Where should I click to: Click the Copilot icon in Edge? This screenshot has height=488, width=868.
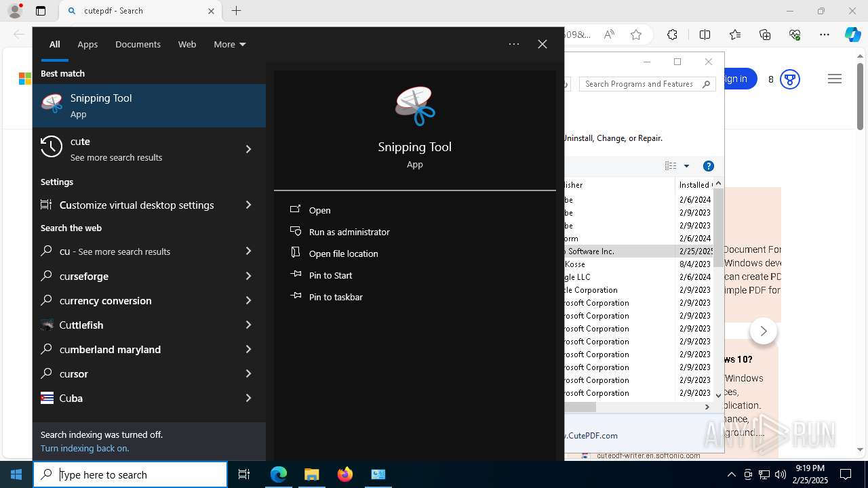click(852, 35)
